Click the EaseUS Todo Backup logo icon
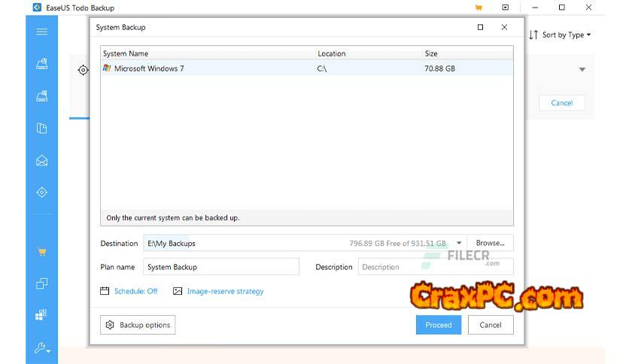The image size is (629, 364). tap(37, 8)
